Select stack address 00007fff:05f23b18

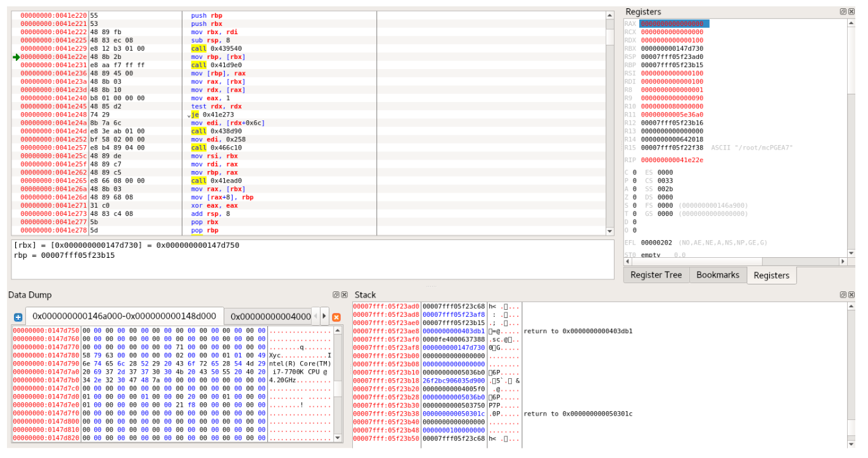point(386,380)
